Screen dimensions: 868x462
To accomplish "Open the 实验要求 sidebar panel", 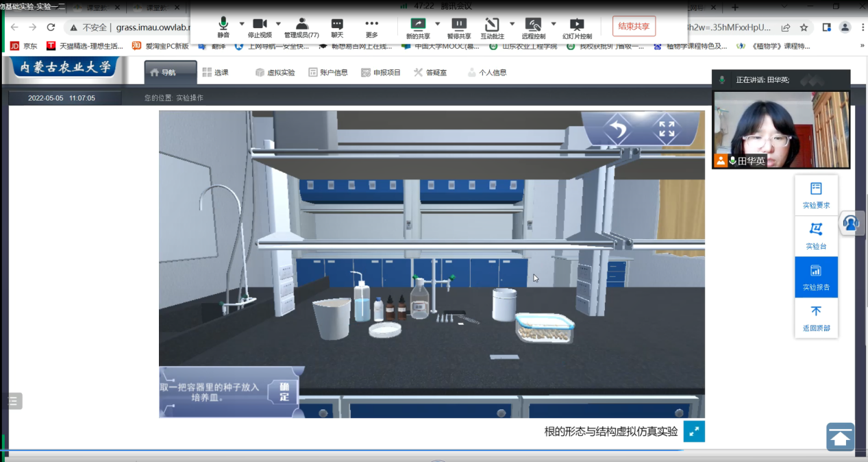I will tap(816, 195).
